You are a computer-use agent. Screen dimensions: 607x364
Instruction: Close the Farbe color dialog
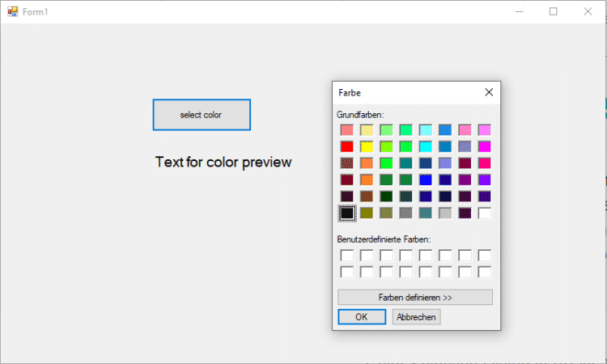click(x=489, y=92)
